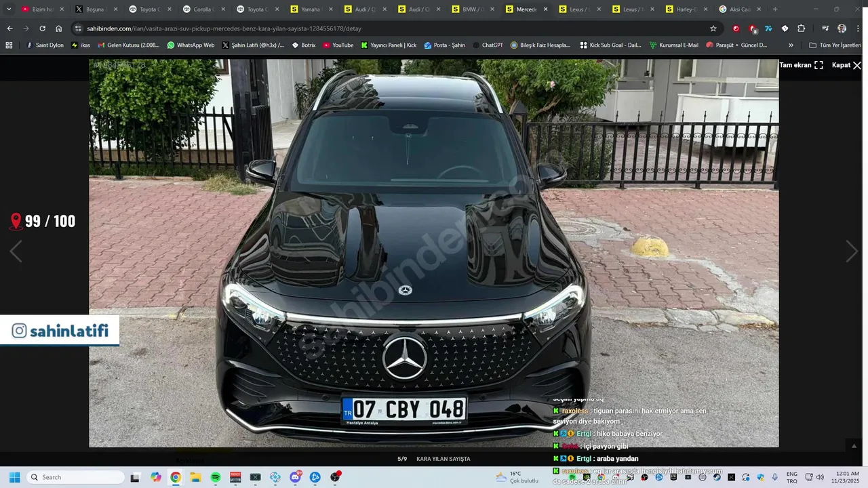Switch to the Harley-D tab
Viewport: 868px width, 488px height.
[687, 9]
